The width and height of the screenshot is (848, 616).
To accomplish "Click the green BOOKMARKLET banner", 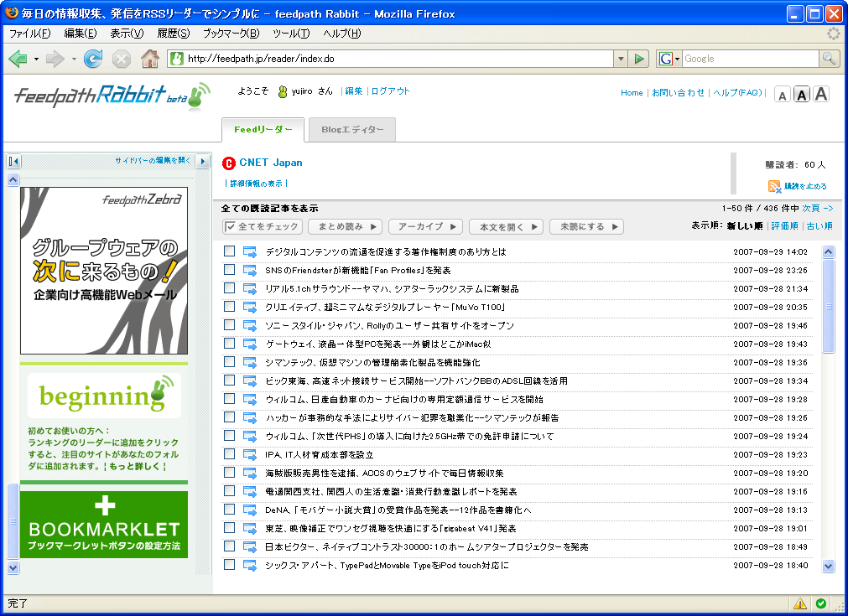I will pos(104,524).
